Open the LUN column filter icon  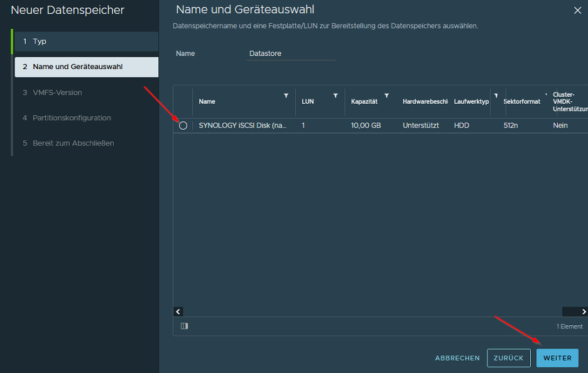click(x=335, y=96)
